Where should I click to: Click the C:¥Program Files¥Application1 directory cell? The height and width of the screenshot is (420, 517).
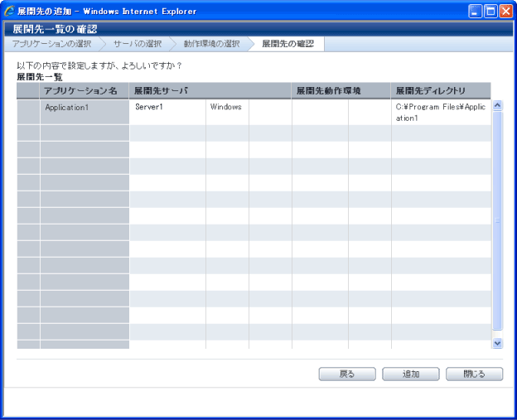[x=441, y=112]
